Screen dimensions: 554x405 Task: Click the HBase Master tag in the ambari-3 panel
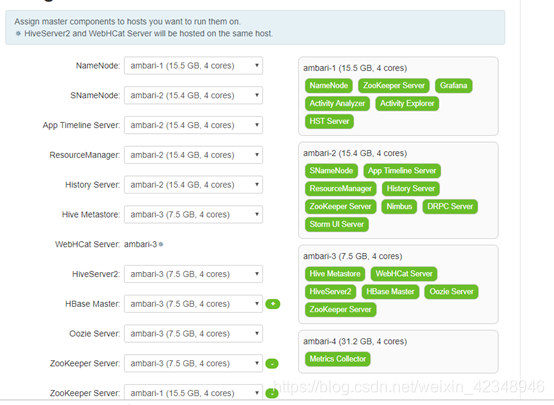(x=390, y=292)
